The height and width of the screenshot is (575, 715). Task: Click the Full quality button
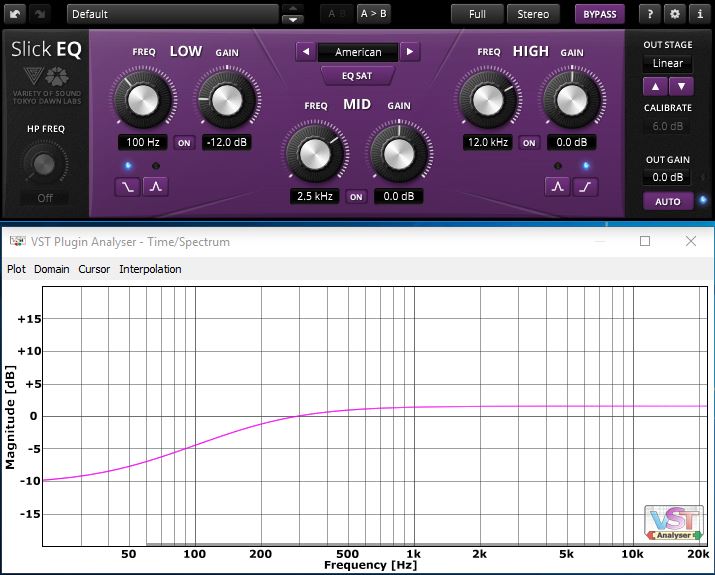pos(477,14)
